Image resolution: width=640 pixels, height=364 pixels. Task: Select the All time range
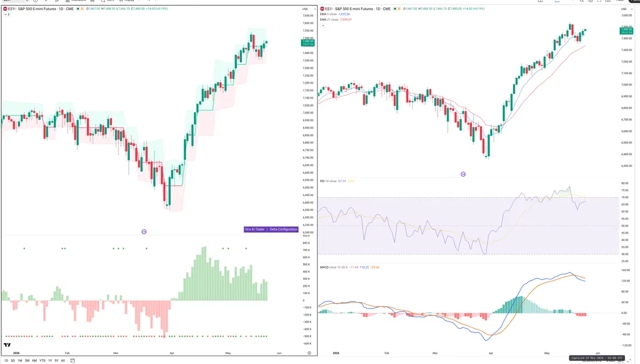pyautogui.click(x=63, y=361)
